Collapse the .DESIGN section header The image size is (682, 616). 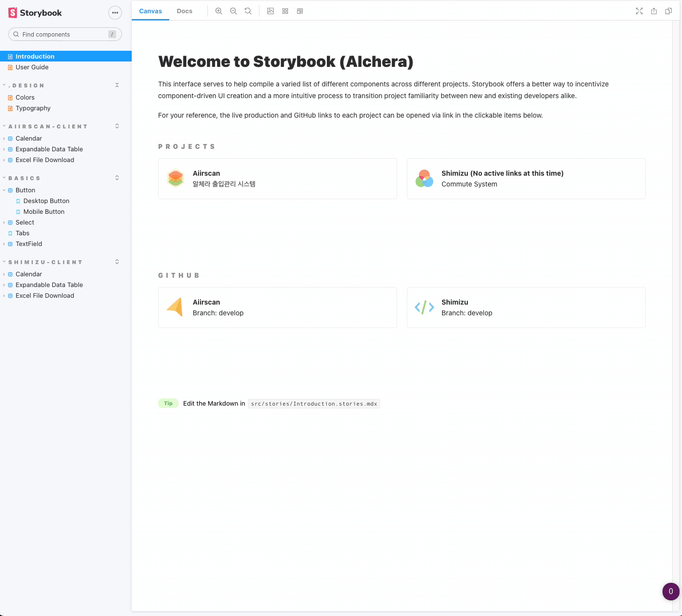26,85
